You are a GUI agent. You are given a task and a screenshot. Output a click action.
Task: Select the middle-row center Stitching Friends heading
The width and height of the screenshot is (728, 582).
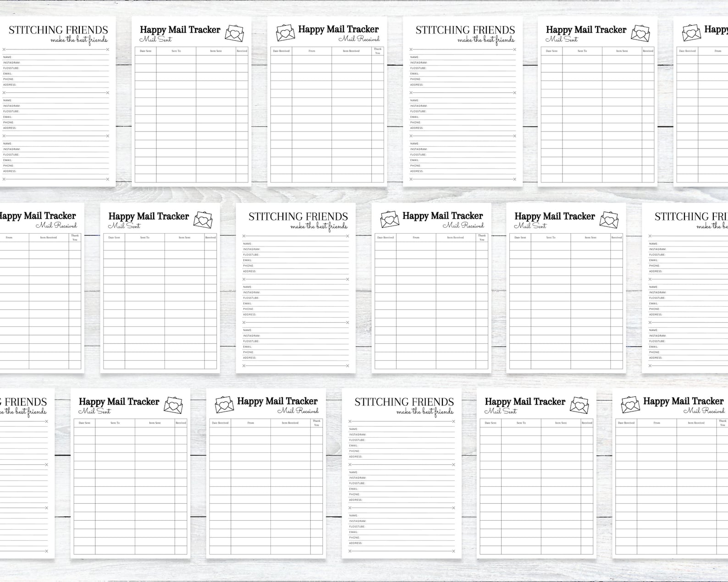[x=298, y=216]
